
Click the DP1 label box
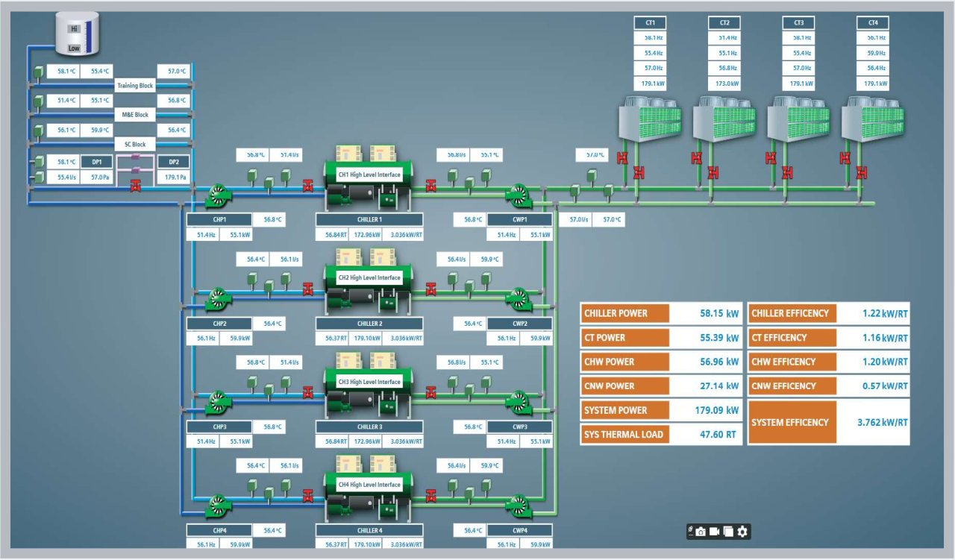point(97,162)
